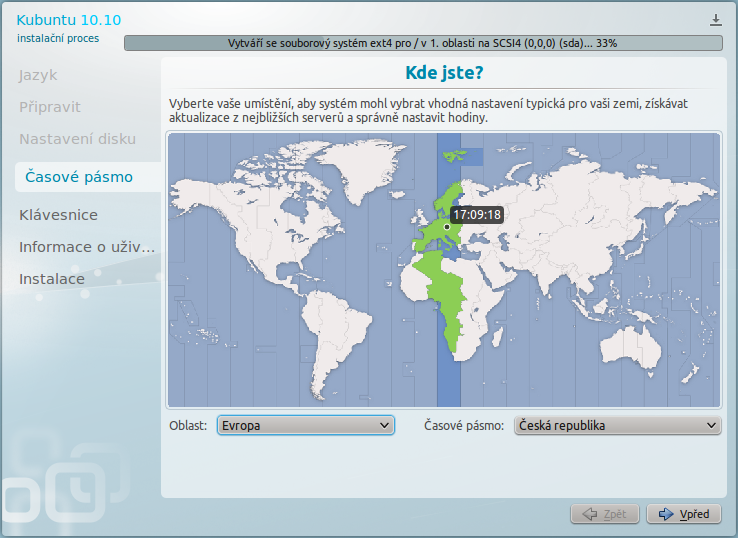This screenshot has width=738, height=538.
Task: Open the Oblast region dropdown showing Evropa
Action: tap(305, 426)
